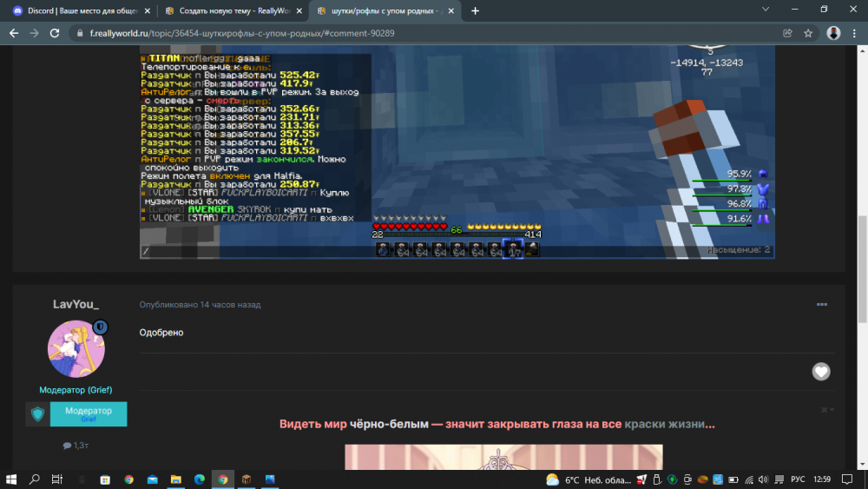View the 1,3т post count of LavYou_
The width and height of the screenshot is (868, 489).
coord(76,446)
